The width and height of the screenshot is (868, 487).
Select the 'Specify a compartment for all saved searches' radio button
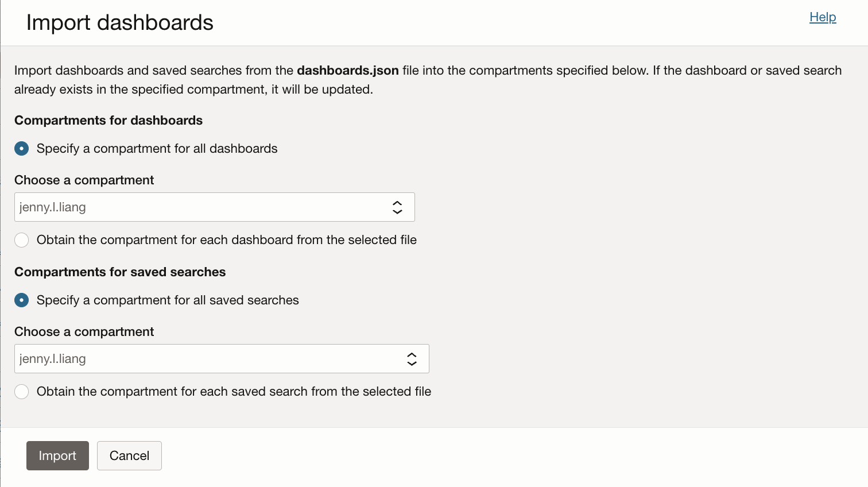(22, 300)
